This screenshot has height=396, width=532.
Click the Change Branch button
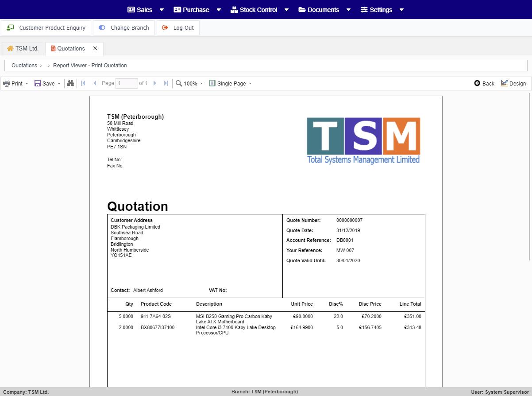pos(124,27)
